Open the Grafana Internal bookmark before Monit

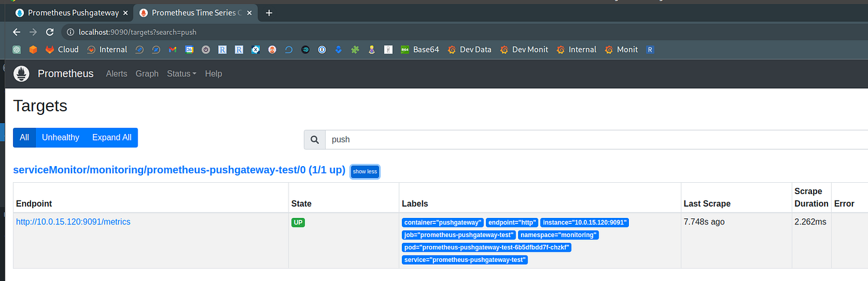[x=576, y=49]
